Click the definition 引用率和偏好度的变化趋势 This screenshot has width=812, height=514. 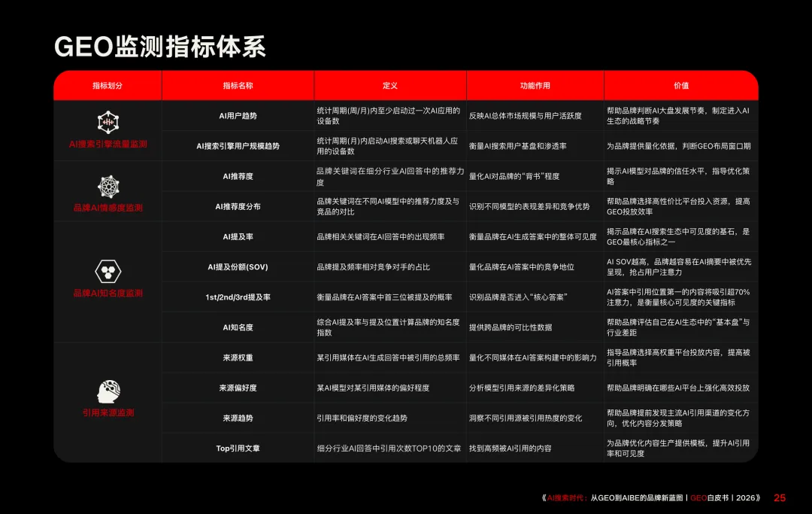(x=362, y=418)
